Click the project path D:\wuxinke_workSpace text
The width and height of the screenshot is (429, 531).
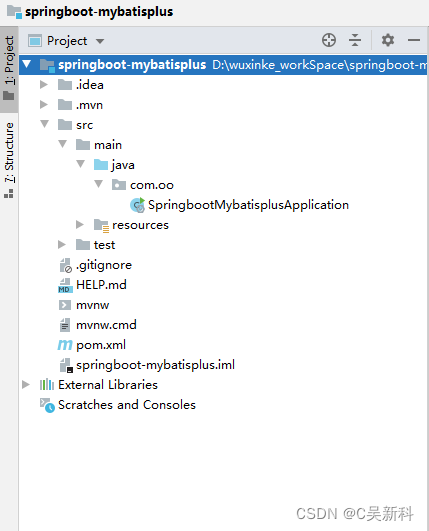coord(319,65)
